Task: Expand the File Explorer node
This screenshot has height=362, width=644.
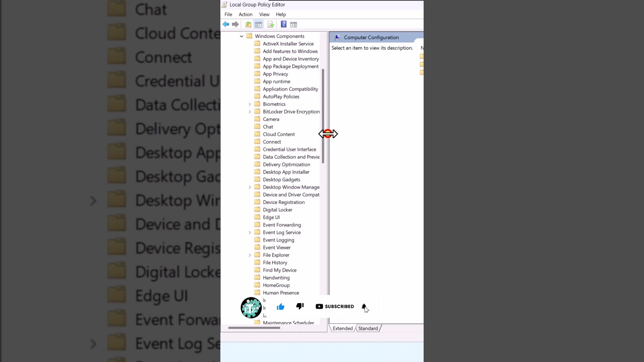Action: [250, 255]
